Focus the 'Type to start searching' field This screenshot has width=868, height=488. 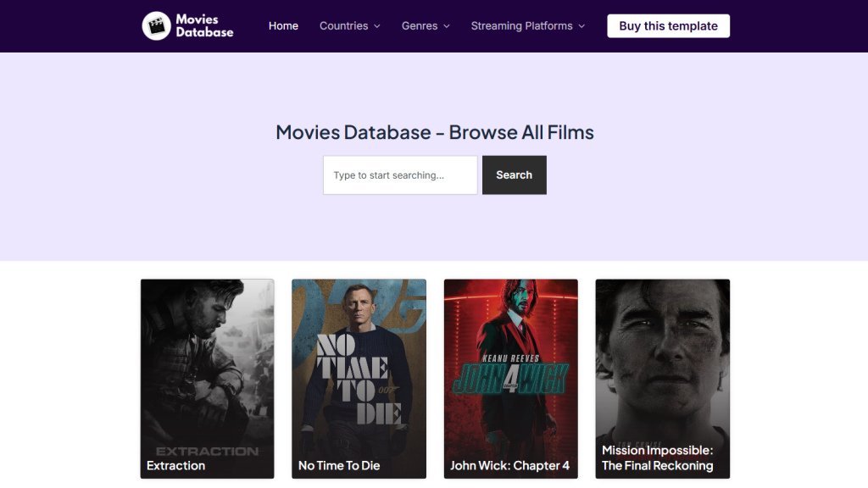[x=400, y=175]
